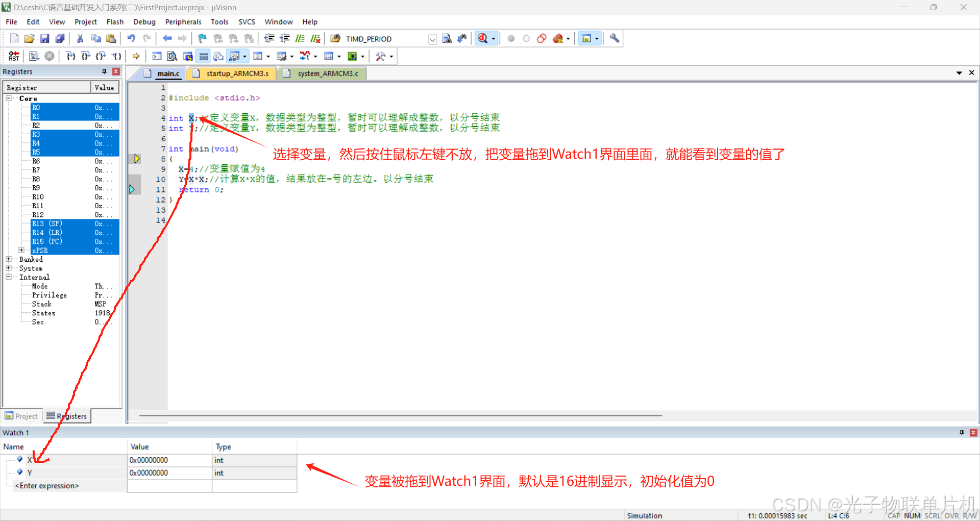
Task: Create a new file with the New icon
Action: point(14,39)
